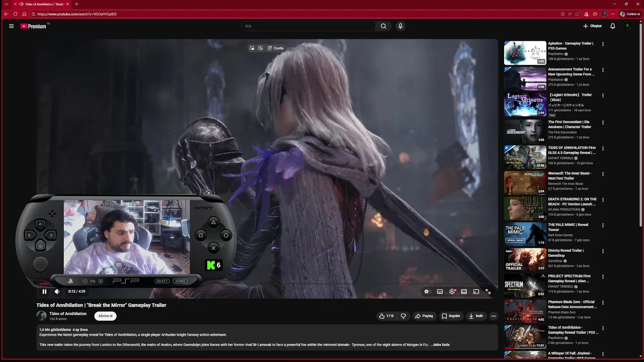Image resolution: width=644 pixels, height=362 pixels.
Task: Open Edge settings and more menu
Action: 612,14
